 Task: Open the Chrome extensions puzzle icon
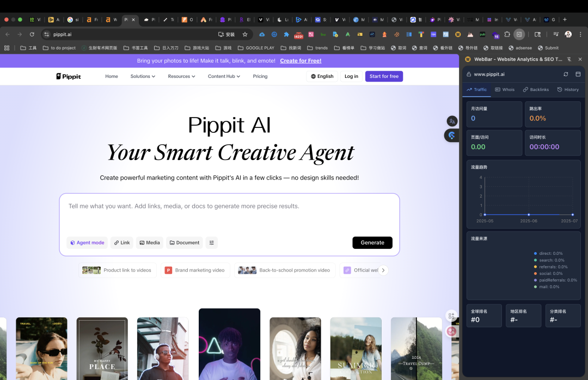pyautogui.click(x=507, y=34)
